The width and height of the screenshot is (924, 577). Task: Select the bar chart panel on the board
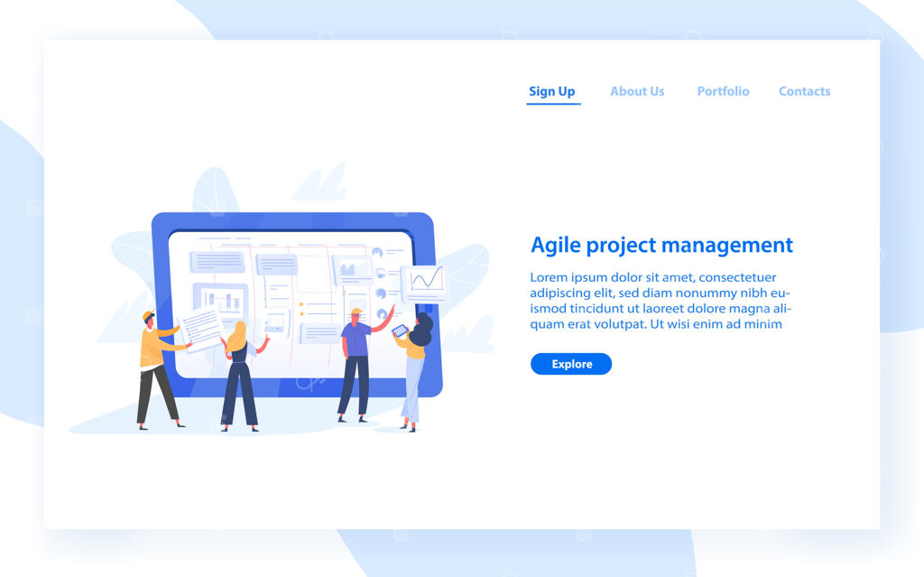[x=221, y=301]
